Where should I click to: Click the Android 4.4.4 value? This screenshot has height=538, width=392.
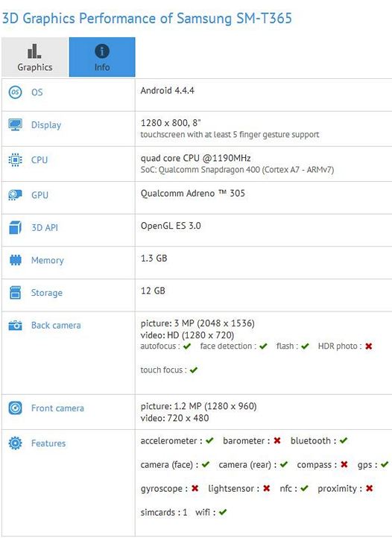pyautogui.click(x=167, y=91)
